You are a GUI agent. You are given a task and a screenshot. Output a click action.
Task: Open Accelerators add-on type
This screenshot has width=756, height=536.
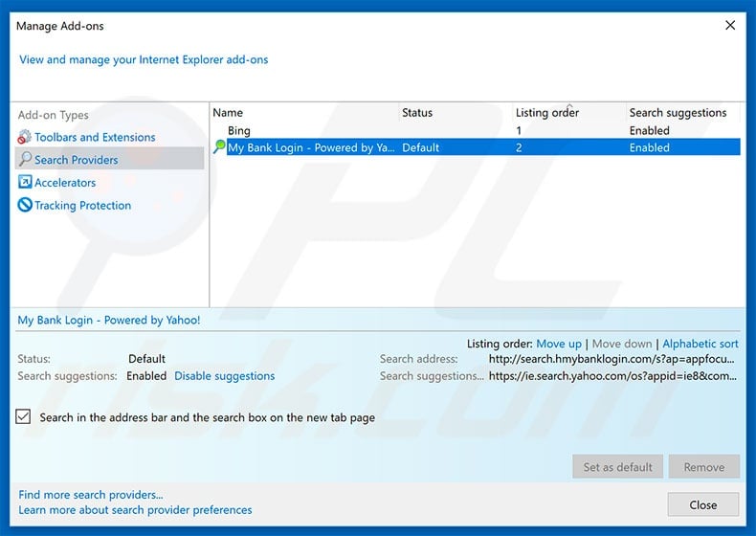tap(65, 183)
